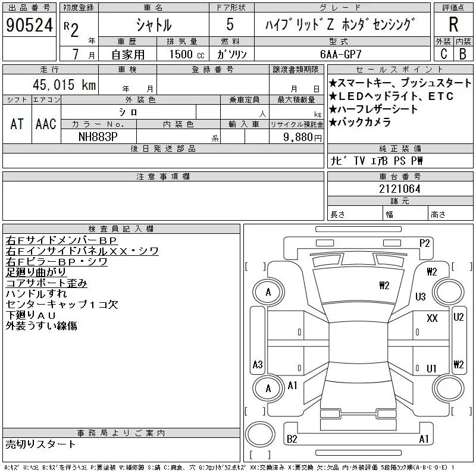The height and width of the screenshot is (476, 476).
Task: Click the door count 5
Action: tap(230, 24)
